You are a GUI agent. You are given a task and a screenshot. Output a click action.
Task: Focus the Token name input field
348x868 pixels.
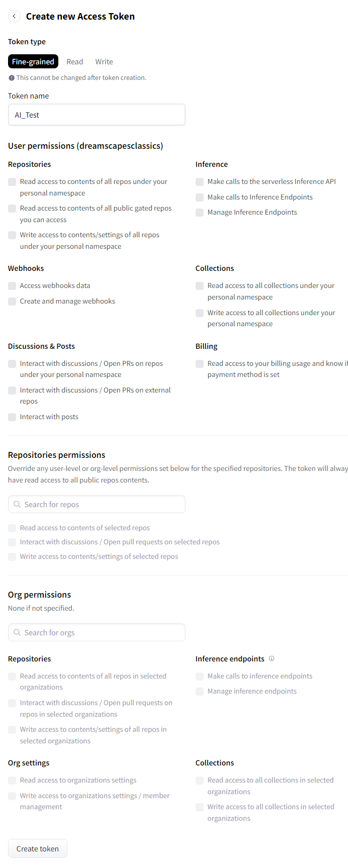click(x=97, y=115)
